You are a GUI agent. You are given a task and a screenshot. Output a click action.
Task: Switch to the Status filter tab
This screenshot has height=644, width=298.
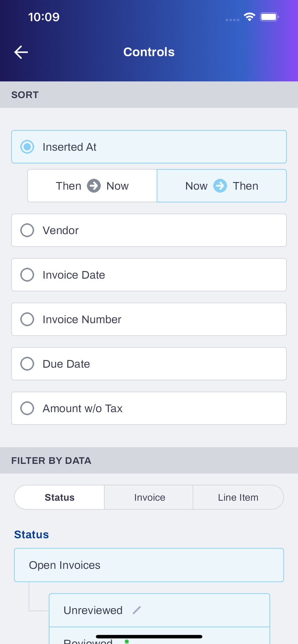coord(60,497)
